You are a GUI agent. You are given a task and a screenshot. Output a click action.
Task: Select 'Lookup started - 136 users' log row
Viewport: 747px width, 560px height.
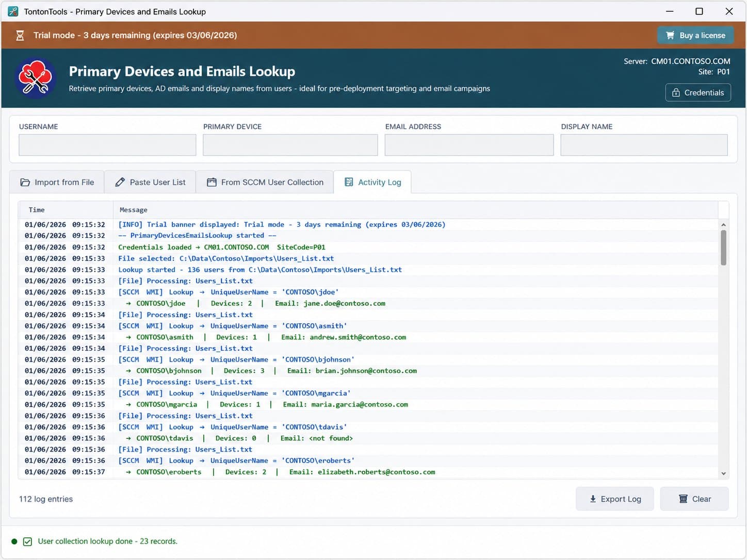pos(368,270)
